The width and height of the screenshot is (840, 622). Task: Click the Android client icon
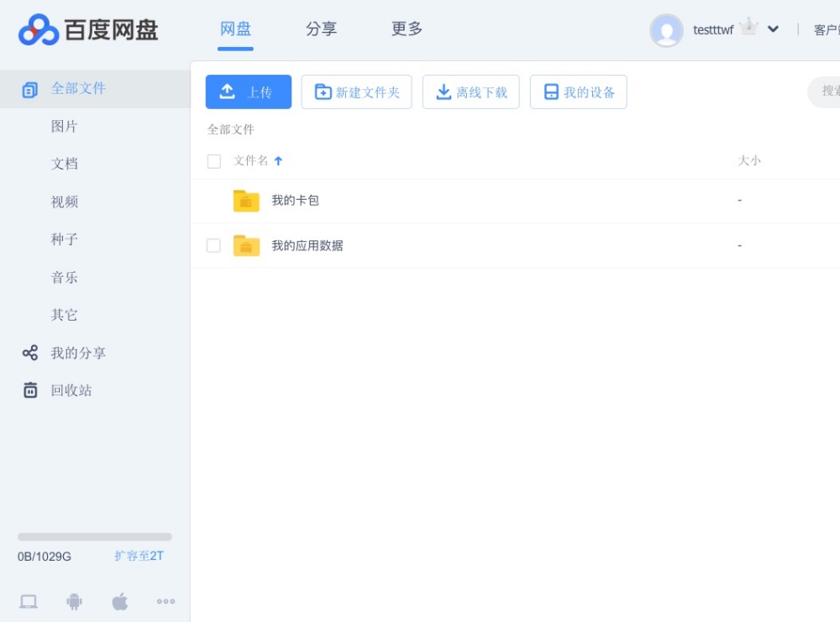75,601
